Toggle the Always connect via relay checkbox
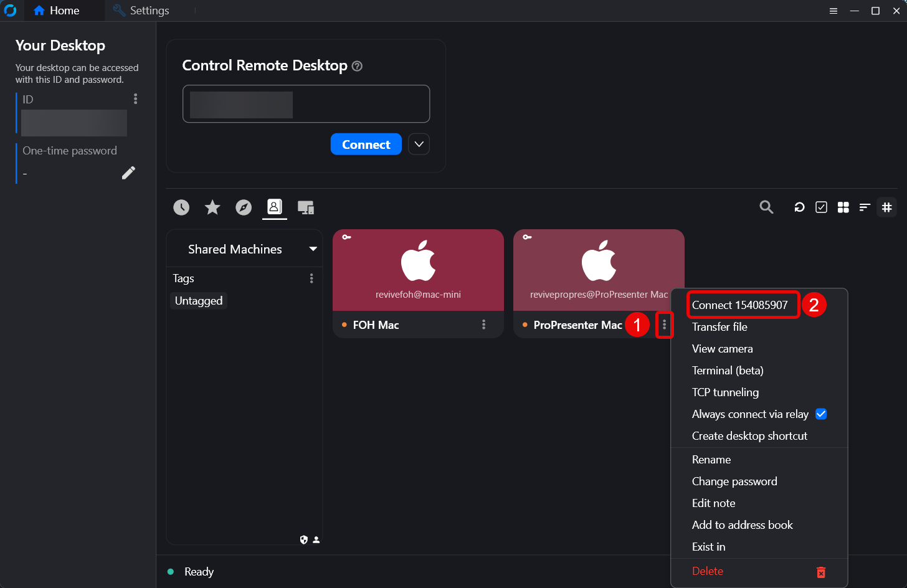The image size is (907, 588). click(x=821, y=414)
